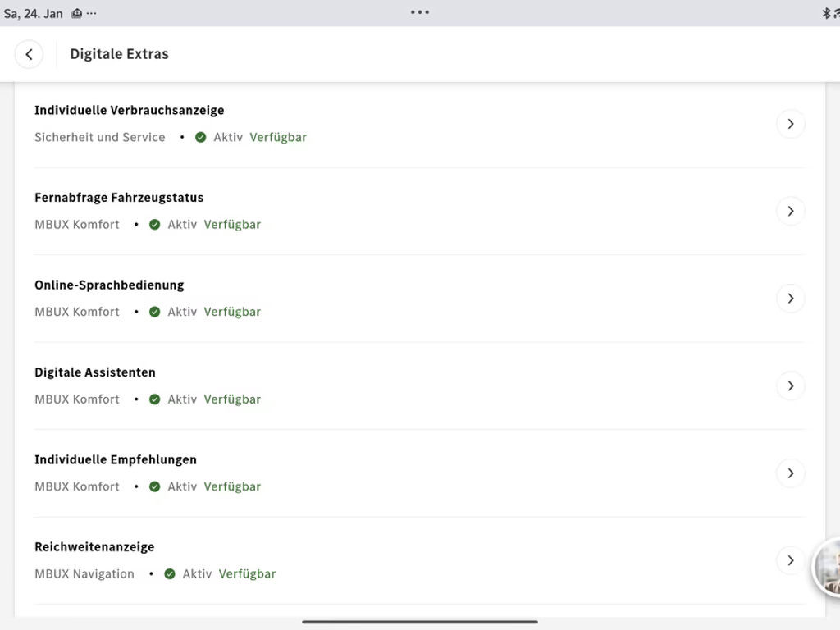Tap the chevron for Digitale Assistenten
Screen dimensions: 840x630
[x=790, y=386]
